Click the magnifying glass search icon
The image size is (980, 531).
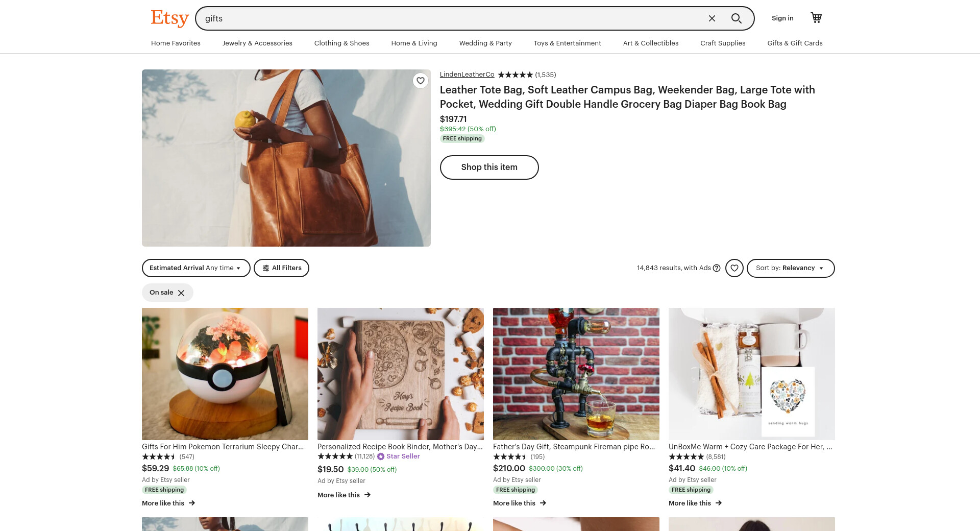[x=736, y=18]
